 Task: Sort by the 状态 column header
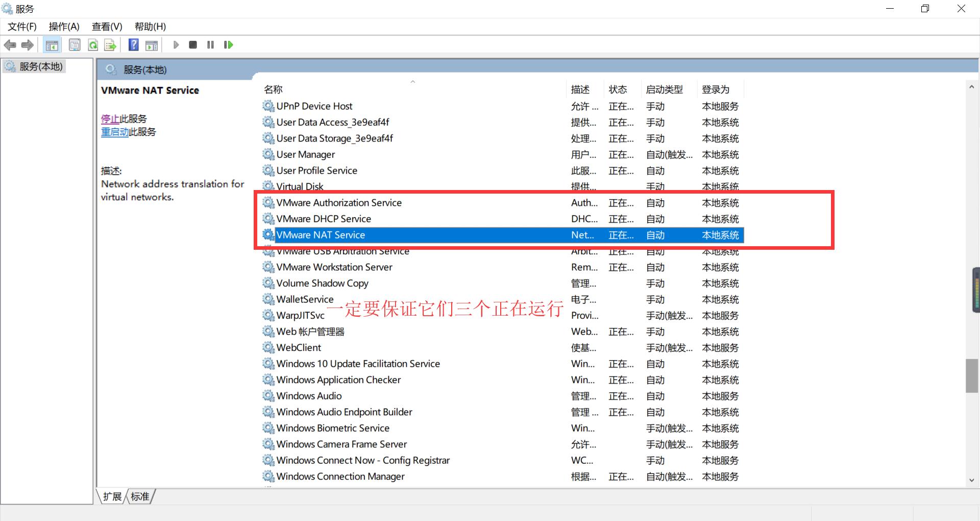622,89
